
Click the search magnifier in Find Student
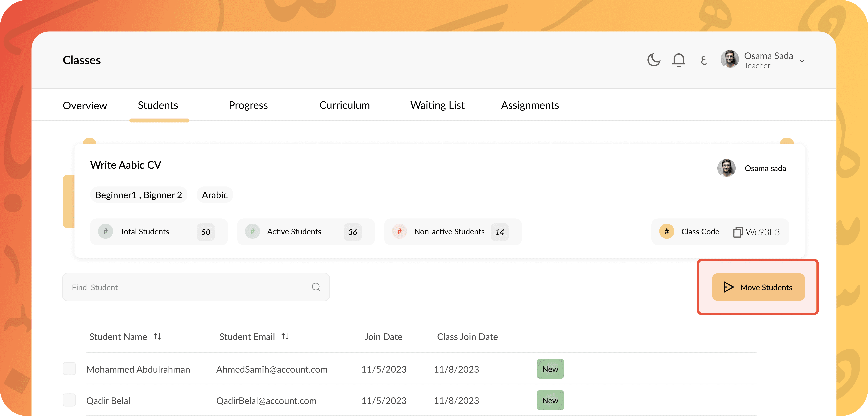point(316,287)
